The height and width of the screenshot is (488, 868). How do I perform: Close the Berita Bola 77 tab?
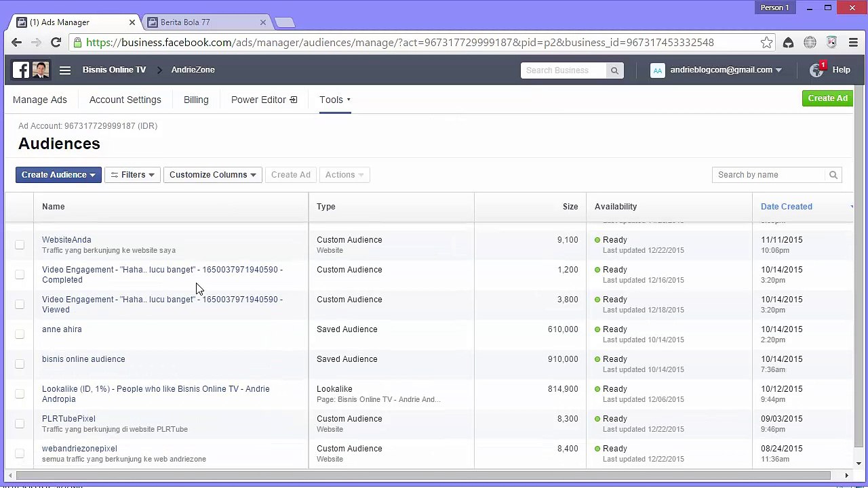coord(263,22)
